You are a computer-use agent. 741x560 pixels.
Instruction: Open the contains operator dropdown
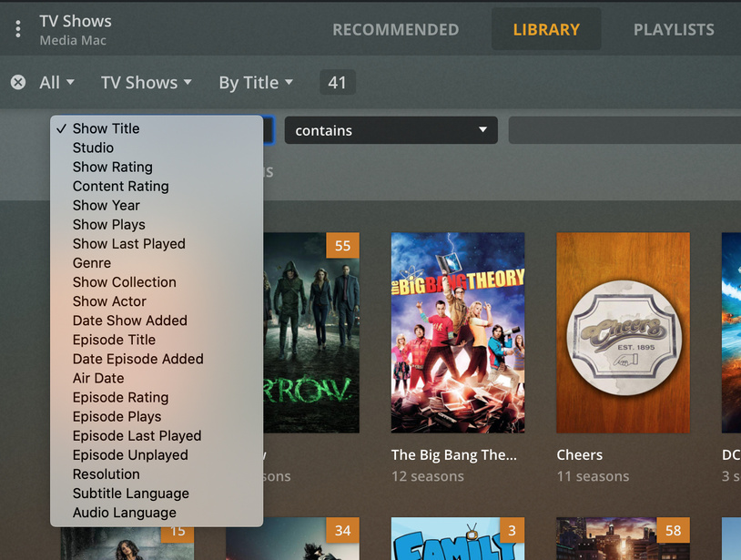click(x=391, y=130)
